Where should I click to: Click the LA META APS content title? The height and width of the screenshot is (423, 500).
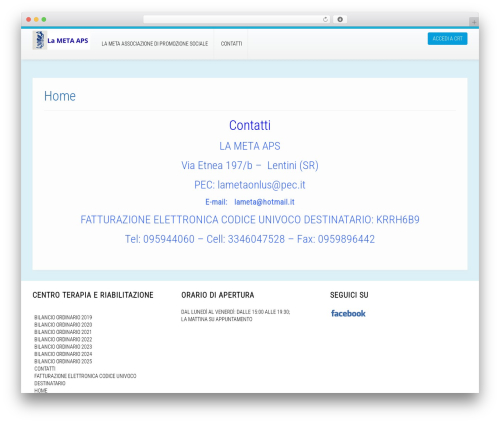click(250, 146)
